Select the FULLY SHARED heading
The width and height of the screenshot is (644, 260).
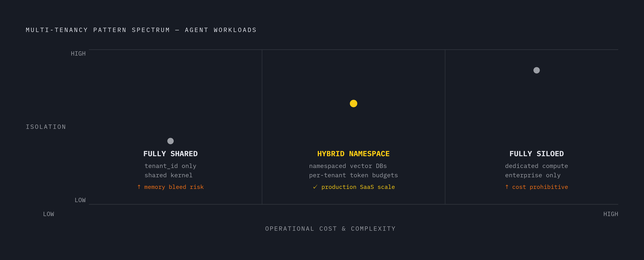(x=170, y=154)
